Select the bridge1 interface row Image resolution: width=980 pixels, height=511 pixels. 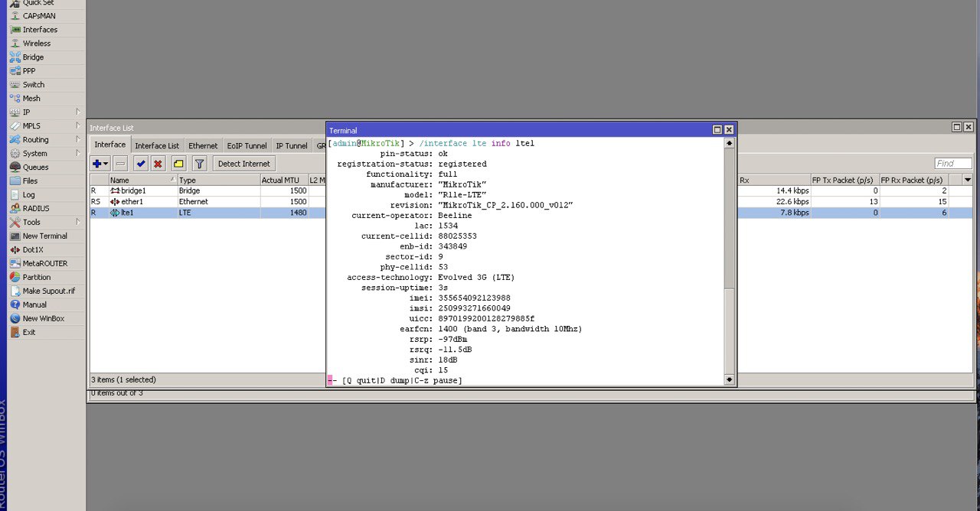pos(531,190)
